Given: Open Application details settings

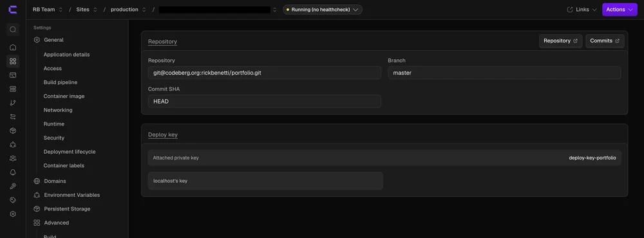Looking at the screenshot, I should click(x=66, y=55).
